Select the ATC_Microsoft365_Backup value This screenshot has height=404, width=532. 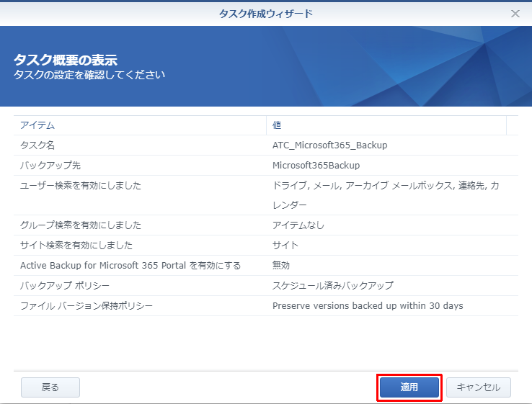329,145
